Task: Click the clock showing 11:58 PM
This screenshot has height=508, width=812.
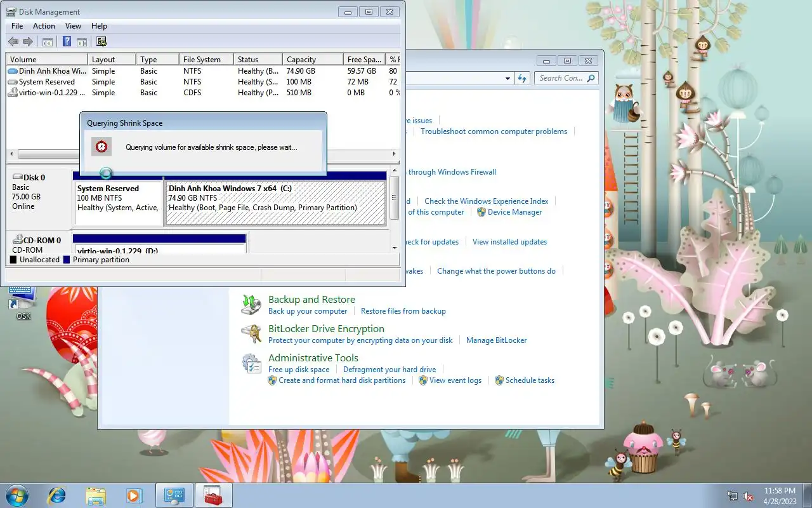Action: point(780,491)
